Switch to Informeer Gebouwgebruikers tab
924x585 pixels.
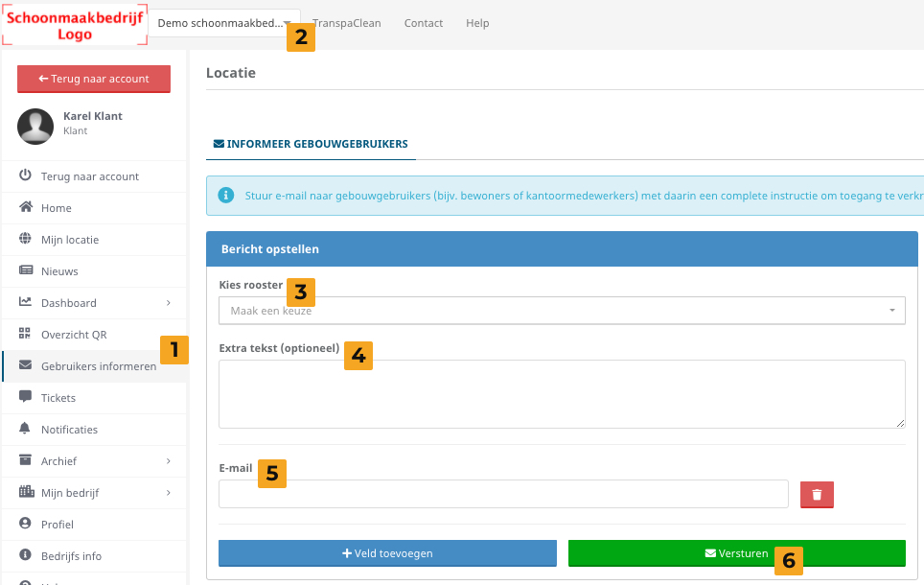310,144
